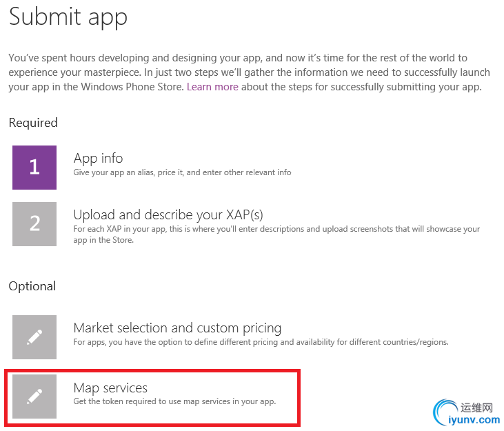The width and height of the screenshot is (504, 431).
Task: Open Upload and describe your XAP(s)
Action: [168, 214]
